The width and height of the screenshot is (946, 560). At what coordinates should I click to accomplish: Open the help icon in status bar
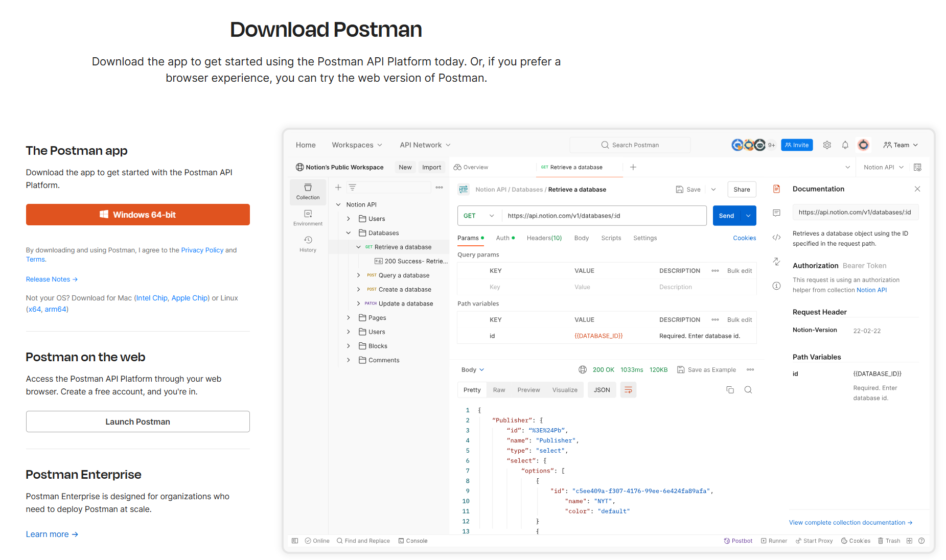[921, 541]
